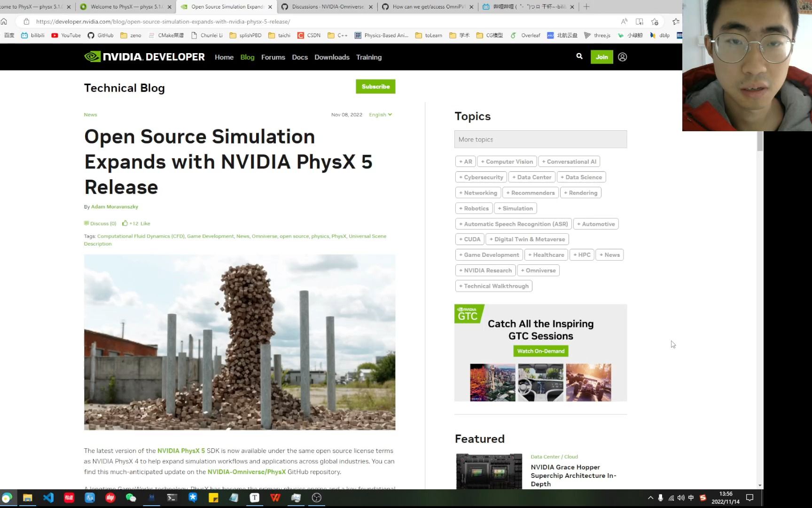
Task: Click the NVIDIA Developer logo
Action: [144, 57]
